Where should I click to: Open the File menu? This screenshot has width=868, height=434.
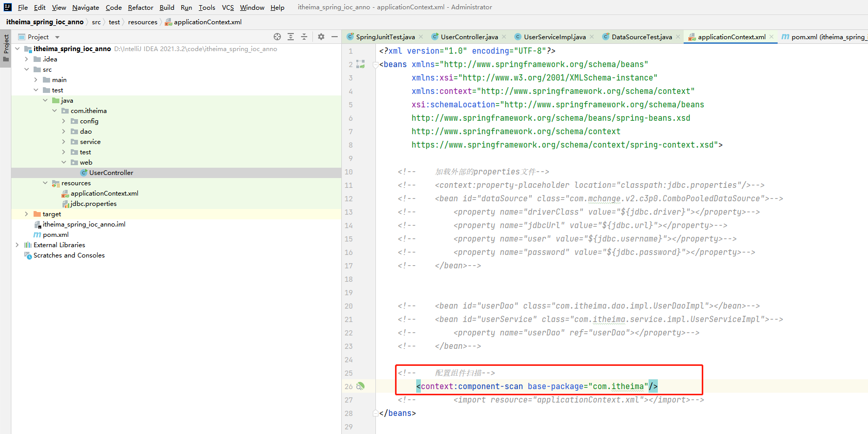(x=23, y=7)
